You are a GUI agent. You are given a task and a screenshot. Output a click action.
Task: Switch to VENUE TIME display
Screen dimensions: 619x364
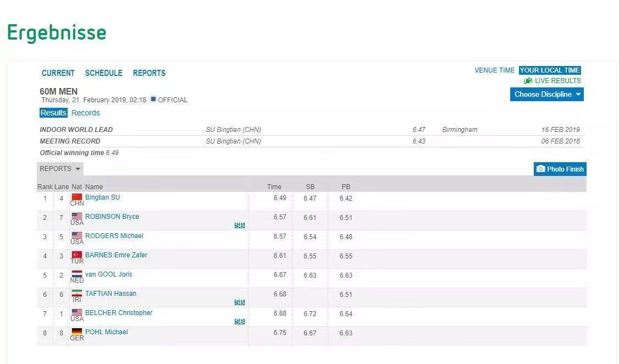tap(494, 70)
